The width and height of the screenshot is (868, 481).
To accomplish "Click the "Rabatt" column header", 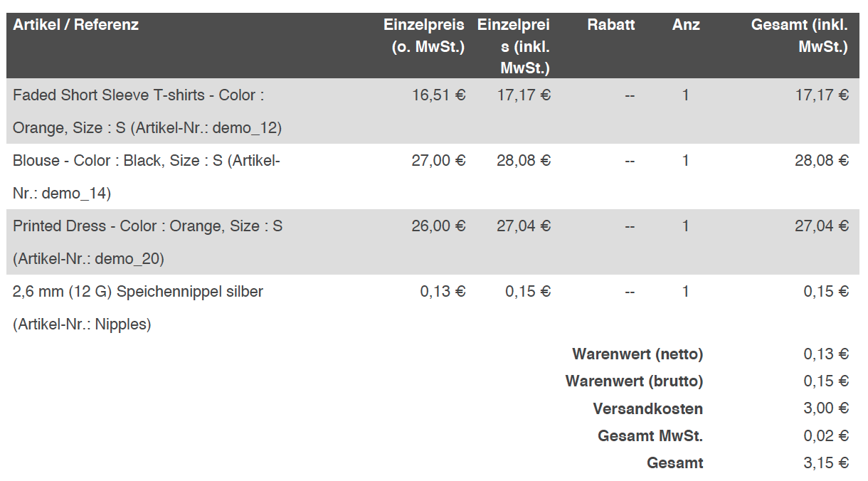I will [610, 25].
